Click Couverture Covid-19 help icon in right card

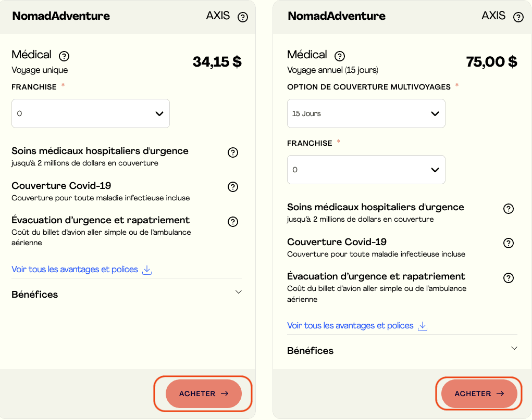pyautogui.click(x=509, y=243)
